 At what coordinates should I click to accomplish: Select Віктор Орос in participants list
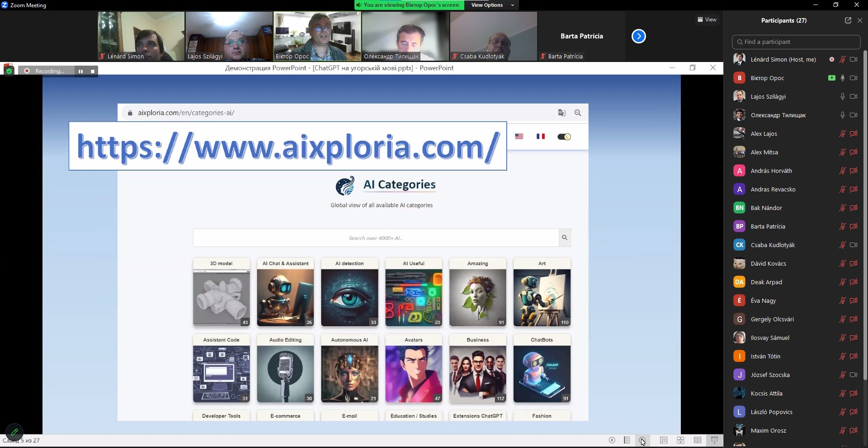(767, 78)
